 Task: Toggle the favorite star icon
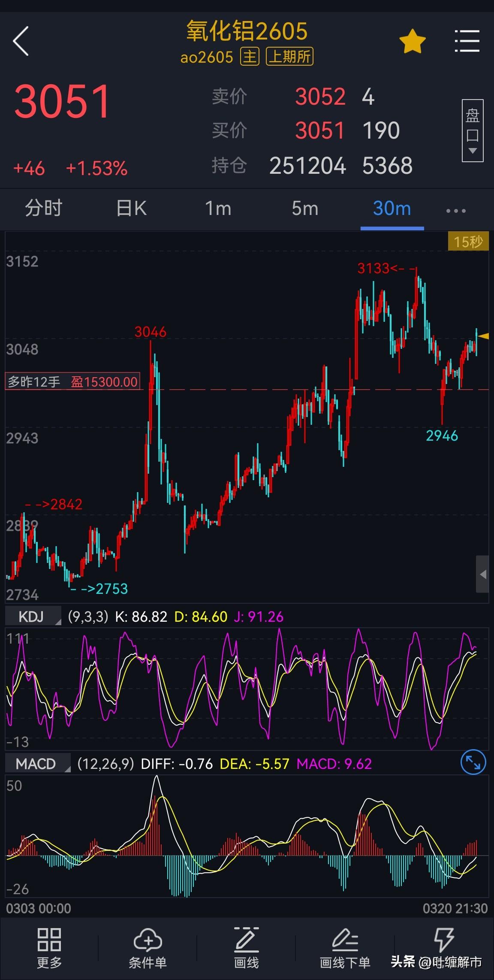pyautogui.click(x=412, y=41)
